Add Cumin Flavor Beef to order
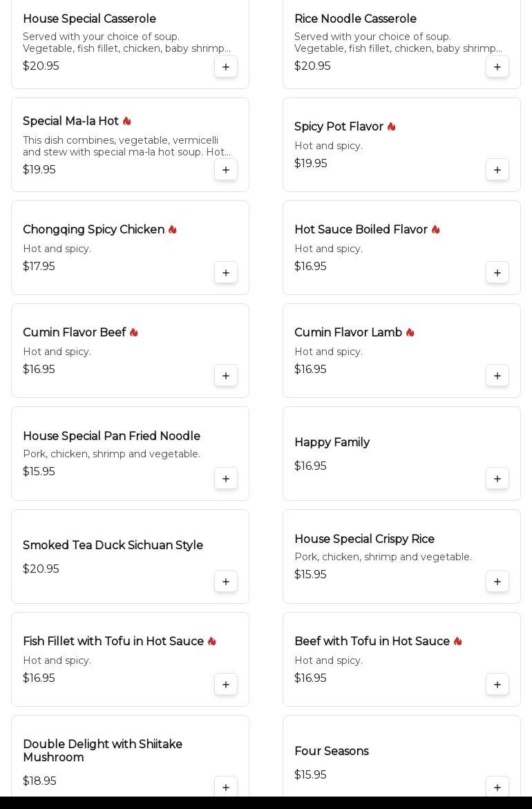532x809 pixels. (226, 376)
